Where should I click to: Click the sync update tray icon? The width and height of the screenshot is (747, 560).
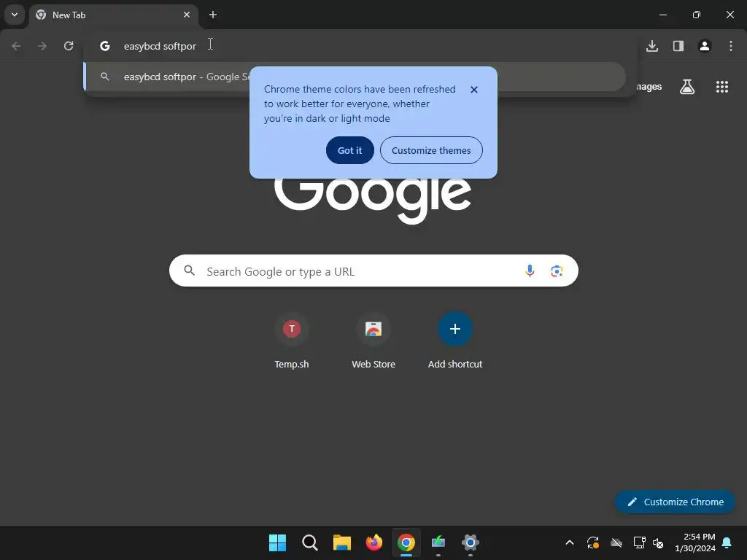point(592,542)
